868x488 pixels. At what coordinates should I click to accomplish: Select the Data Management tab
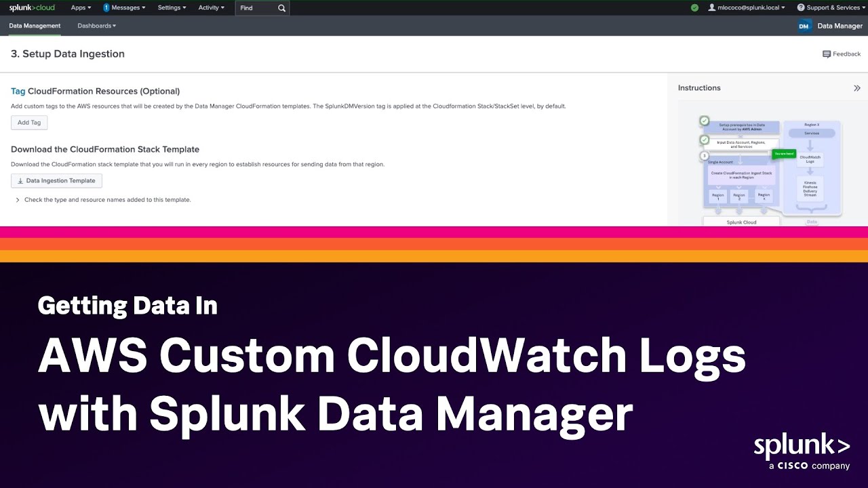35,26
